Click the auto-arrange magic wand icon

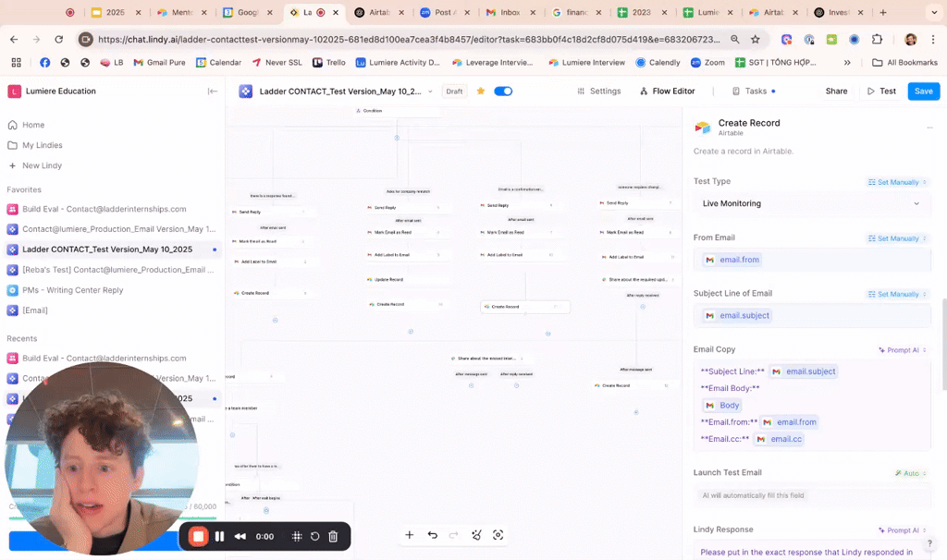pos(476,535)
